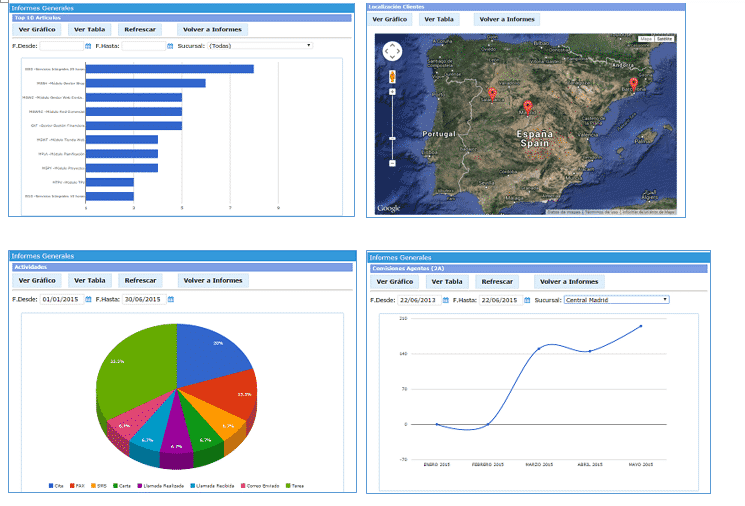
Task: Open F.Desde calendar in Comisiones Agentes panel
Action: point(446,300)
